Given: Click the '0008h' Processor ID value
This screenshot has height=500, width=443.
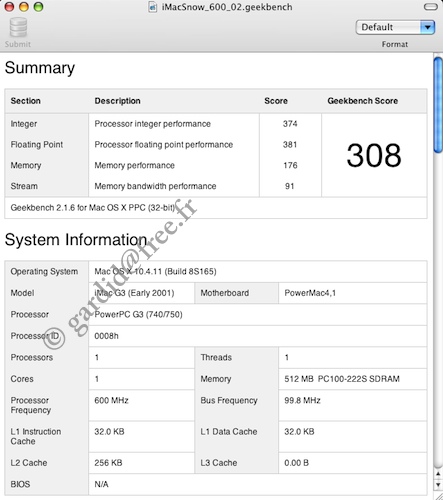Looking at the screenshot, I should tap(106, 336).
